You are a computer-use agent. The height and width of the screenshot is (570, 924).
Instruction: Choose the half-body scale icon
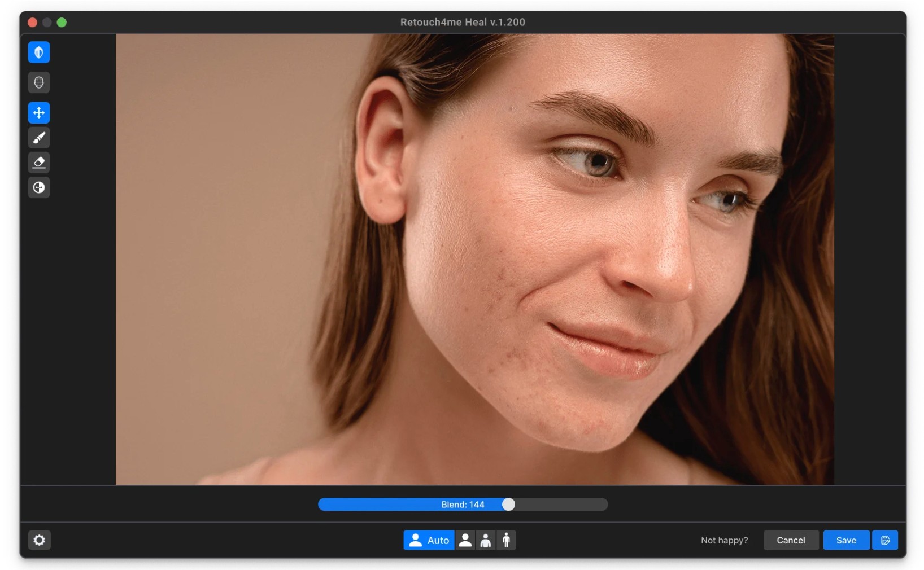click(486, 540)
